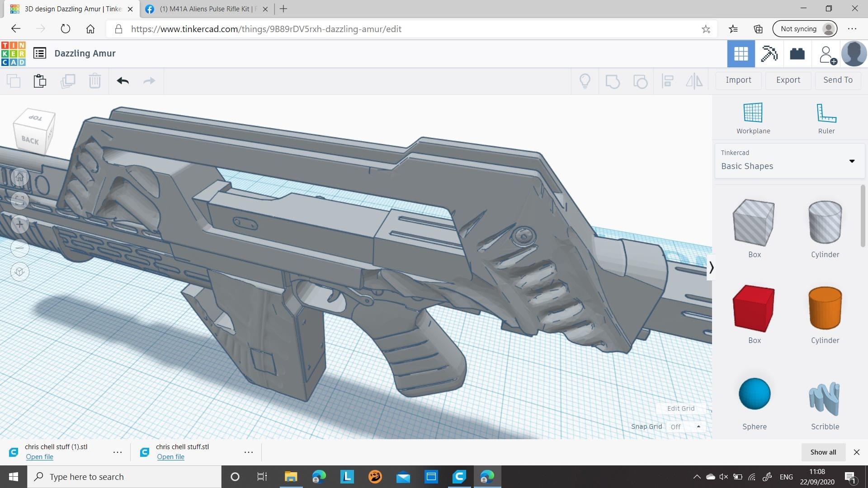Toggle the Show all lightbulb icon
This screenshot has width=868, height=488.
pos(585,81)
